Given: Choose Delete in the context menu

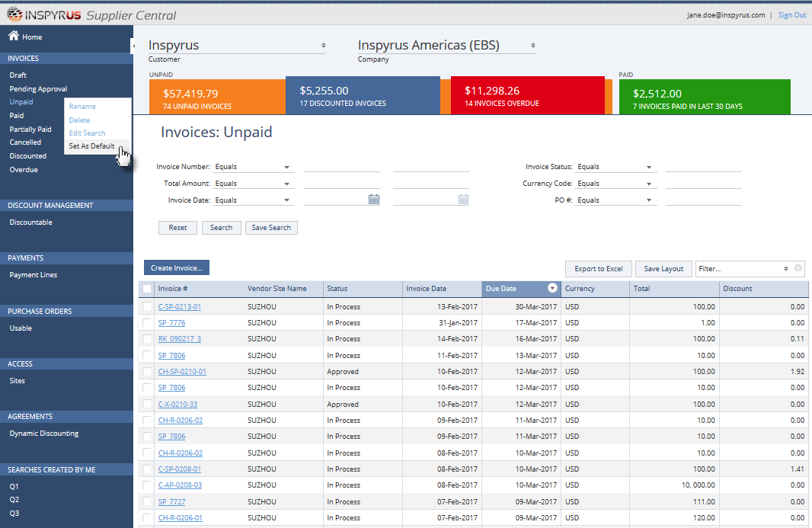Looking at the screenshot, I should [x=80, y=120].
